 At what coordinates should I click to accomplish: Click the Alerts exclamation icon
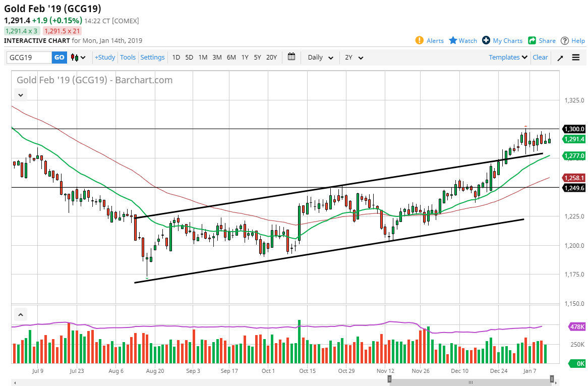420,40
